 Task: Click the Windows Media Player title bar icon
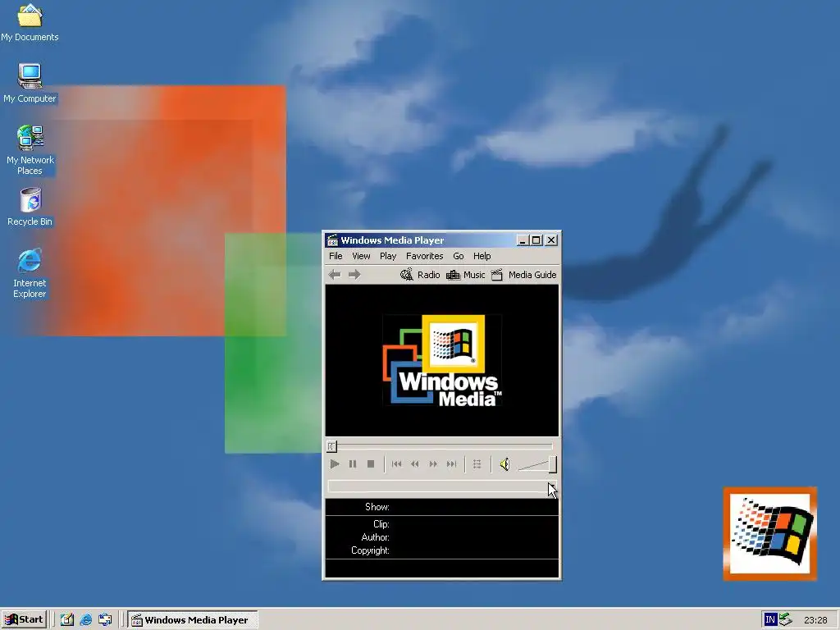(x=333, y=240)
